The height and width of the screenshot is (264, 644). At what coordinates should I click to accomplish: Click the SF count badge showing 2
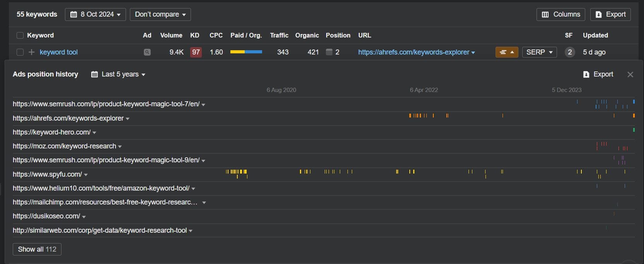570,52
